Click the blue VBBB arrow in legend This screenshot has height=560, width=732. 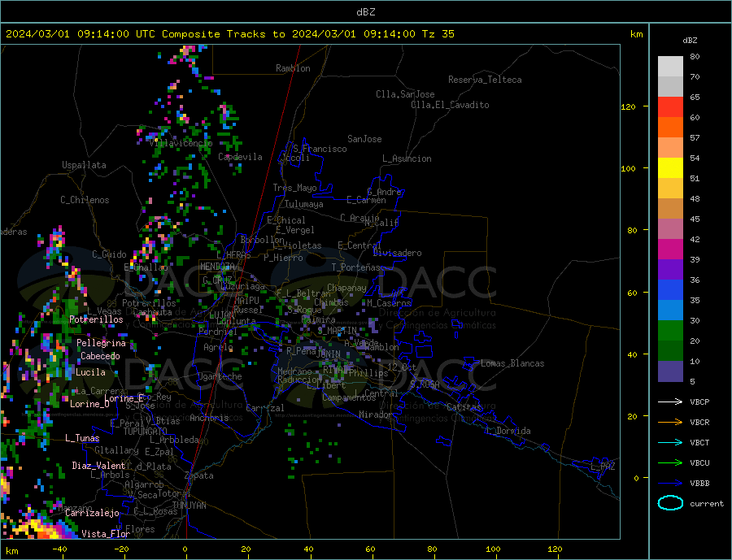point(670,483)
